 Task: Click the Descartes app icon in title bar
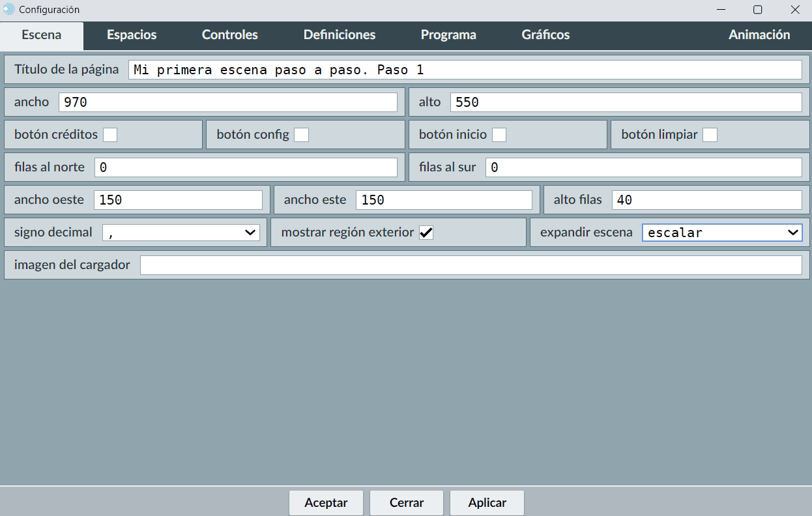[x=8, y=10]
